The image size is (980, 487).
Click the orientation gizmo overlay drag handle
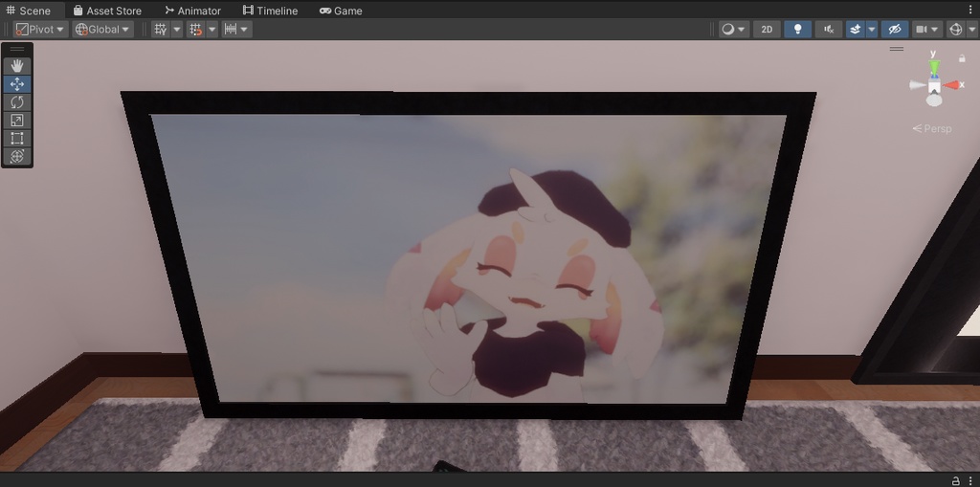click(x=896, y=49)
